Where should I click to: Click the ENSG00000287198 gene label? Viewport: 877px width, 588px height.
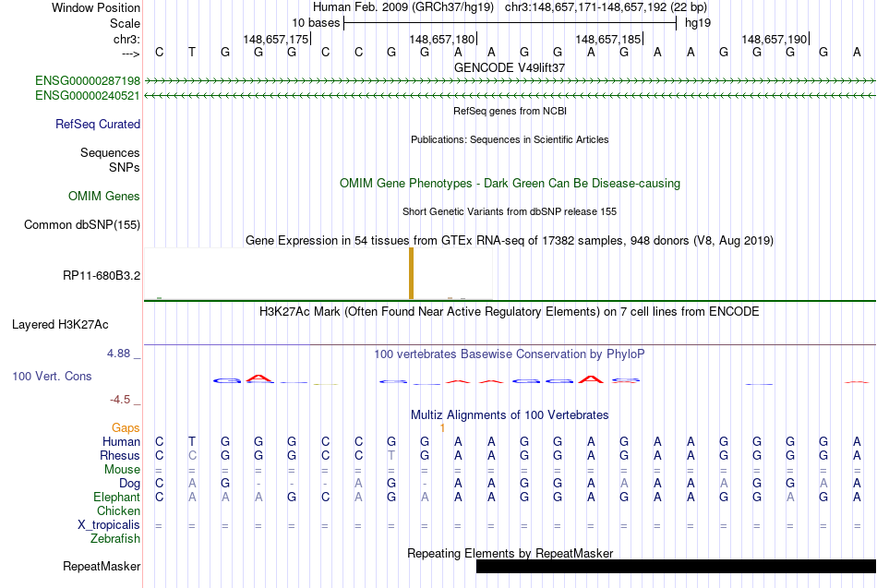pos(88,81)
